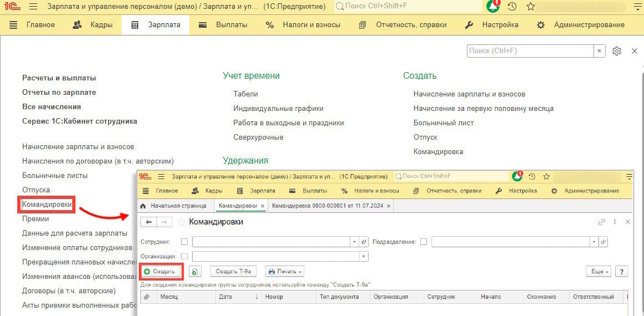Open the Больничные листы link
644x316 pixels.
pyautogui.click(x=55, y=175)
